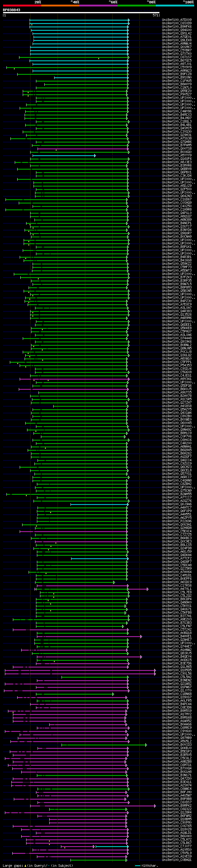The height and width of the screenshot is (868, 197).
Task: Click UniRef100_C1FHU5 label
Action: pos(177,81)
